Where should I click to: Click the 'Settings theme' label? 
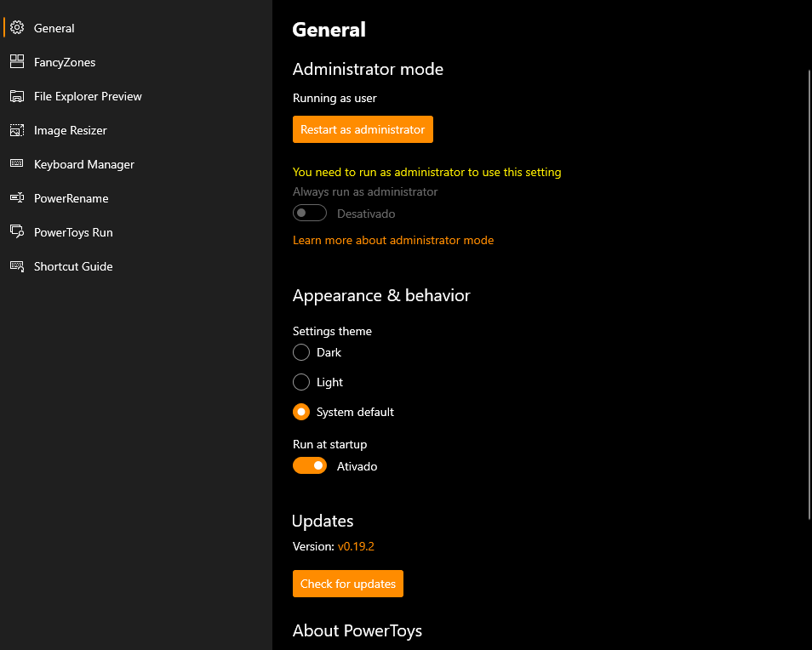332,331
